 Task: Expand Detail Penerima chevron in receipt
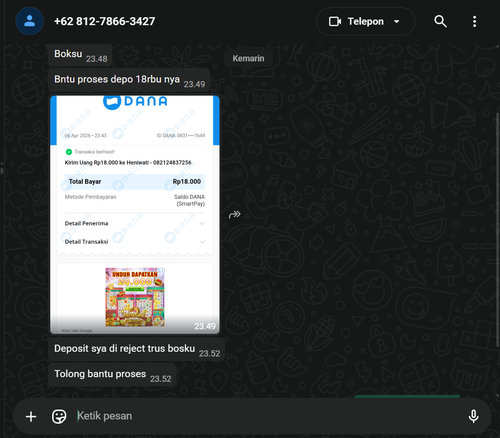click(202, 223)
